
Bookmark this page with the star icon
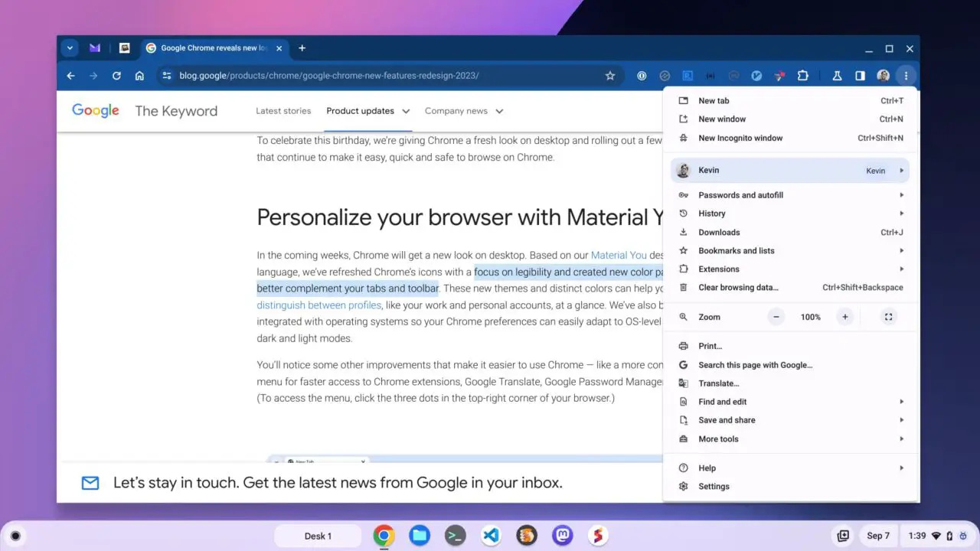click(x=610, y=76)
